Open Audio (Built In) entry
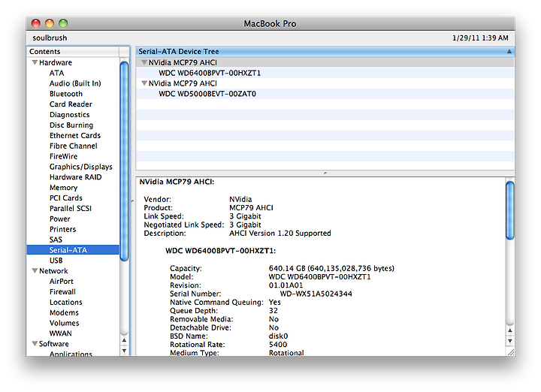The width and height of the screenshot is (541, 392). coord(75,83)
